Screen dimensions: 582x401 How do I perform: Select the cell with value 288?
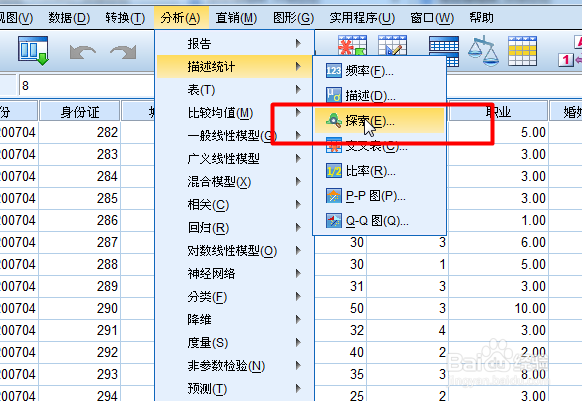(80, 264)
